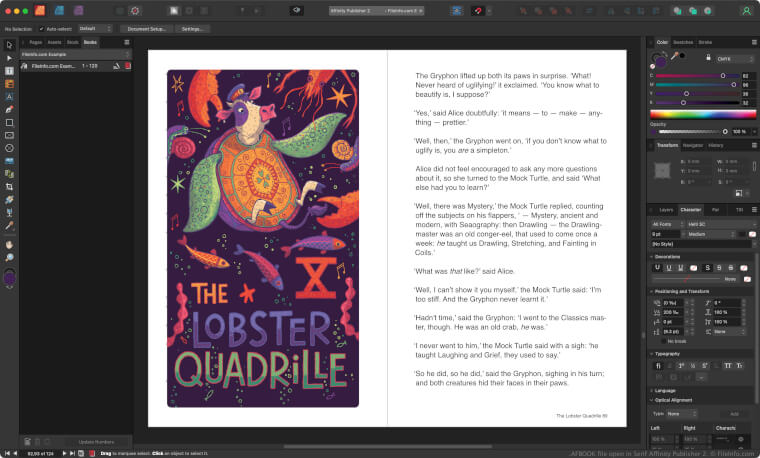Select the Picture Frame Ellipse tool
The image size is (760, 458).
click(9, 148)
